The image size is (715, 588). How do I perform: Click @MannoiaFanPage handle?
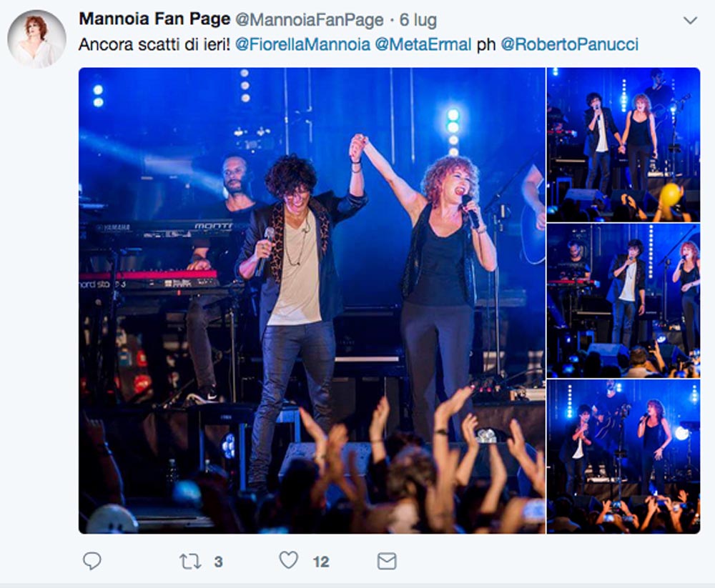(309, 20)
